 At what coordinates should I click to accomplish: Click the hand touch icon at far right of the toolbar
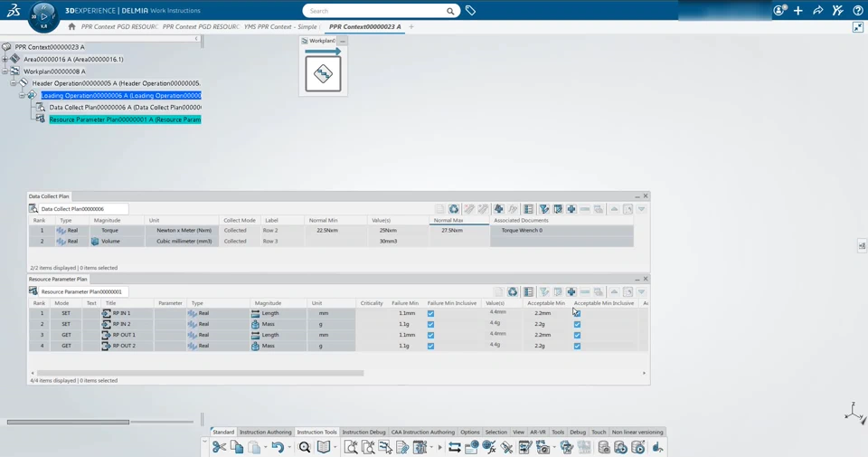click(x=657, y=447)
